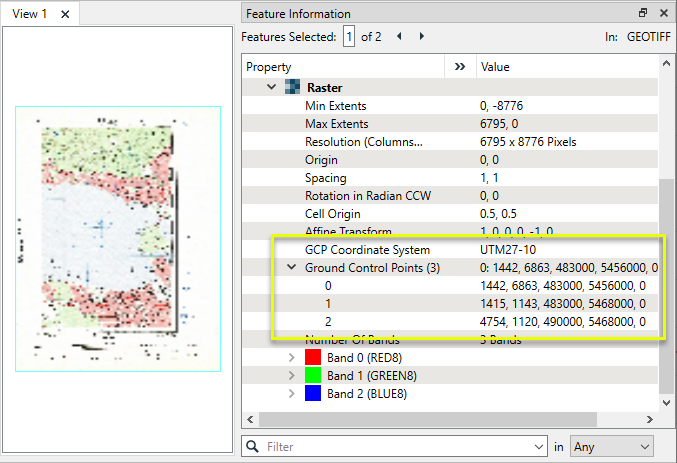Select the View 1 tab
This screenshot has width=677, height=463.
pyautogui.click(x=30, y=14)
